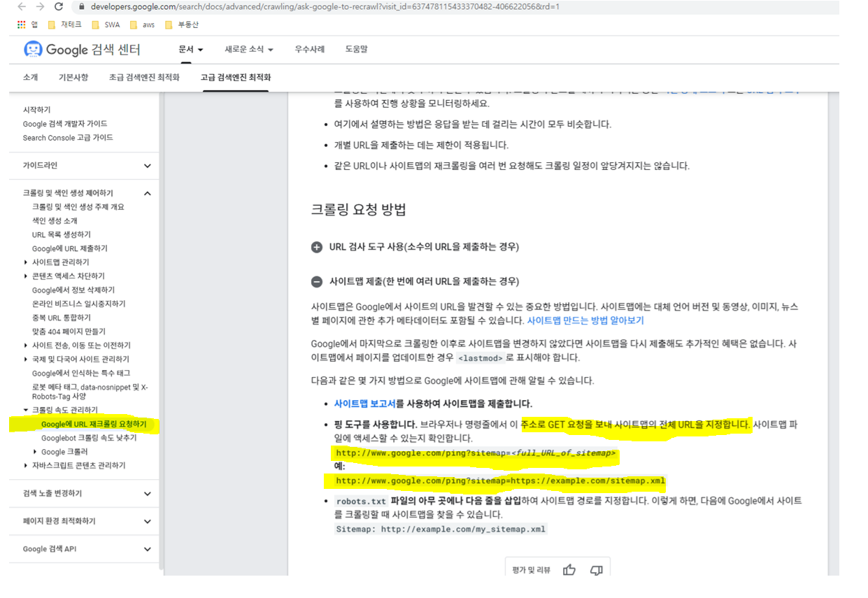Open 온라인 비즈니스 일시중지하기 link
The image size is (868, 598).
(79, 304)
